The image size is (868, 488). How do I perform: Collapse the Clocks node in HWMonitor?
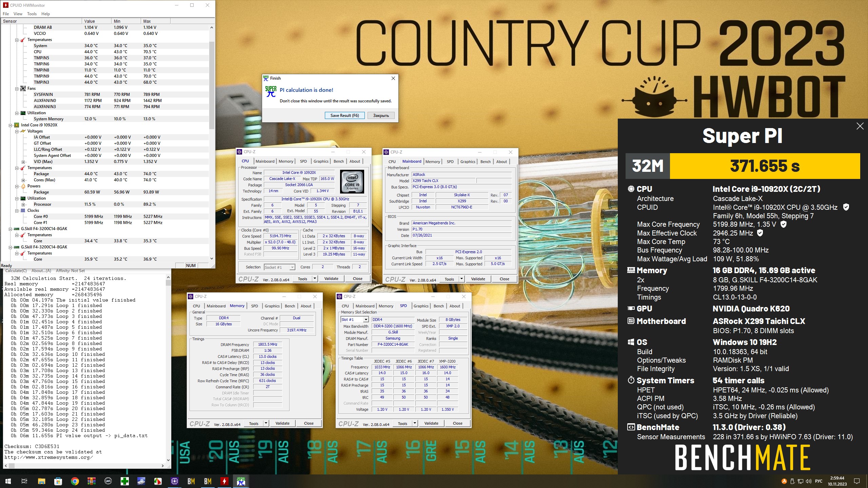(x=17, y=210)
